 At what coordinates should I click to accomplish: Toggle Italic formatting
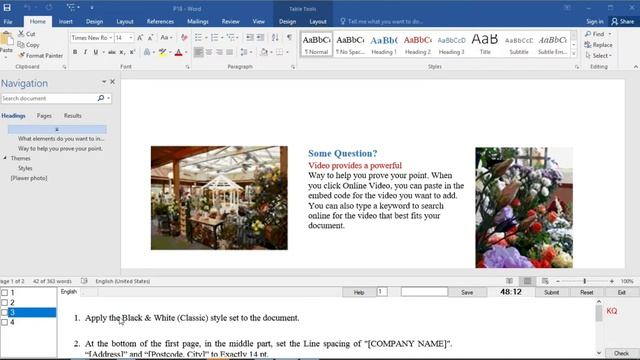[85, 52]
